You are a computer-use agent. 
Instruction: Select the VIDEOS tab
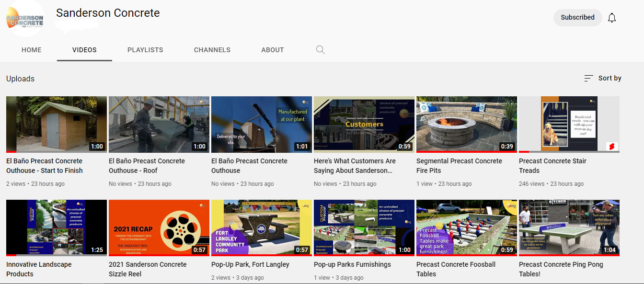click(x=84, y=50)
